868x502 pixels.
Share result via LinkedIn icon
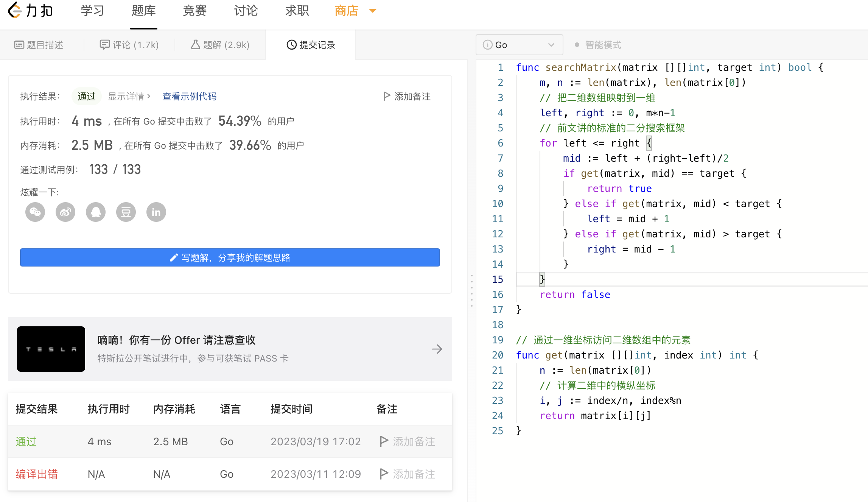[x=156, y=212]
